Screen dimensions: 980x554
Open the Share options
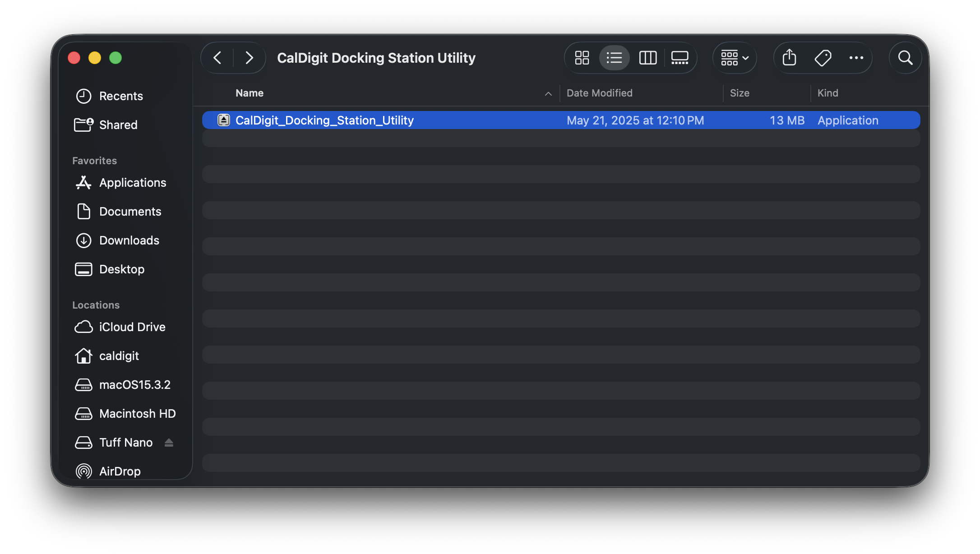click(789, 58)
